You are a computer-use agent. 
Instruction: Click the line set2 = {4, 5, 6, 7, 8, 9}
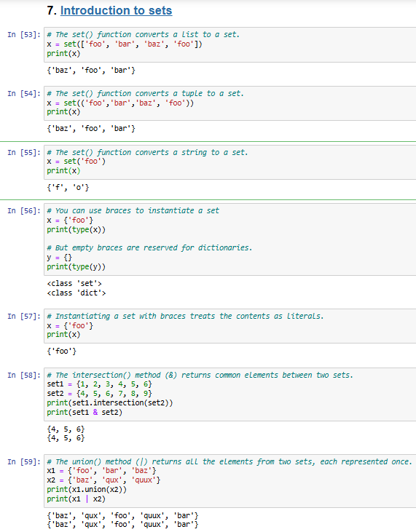tap(100, 394)
